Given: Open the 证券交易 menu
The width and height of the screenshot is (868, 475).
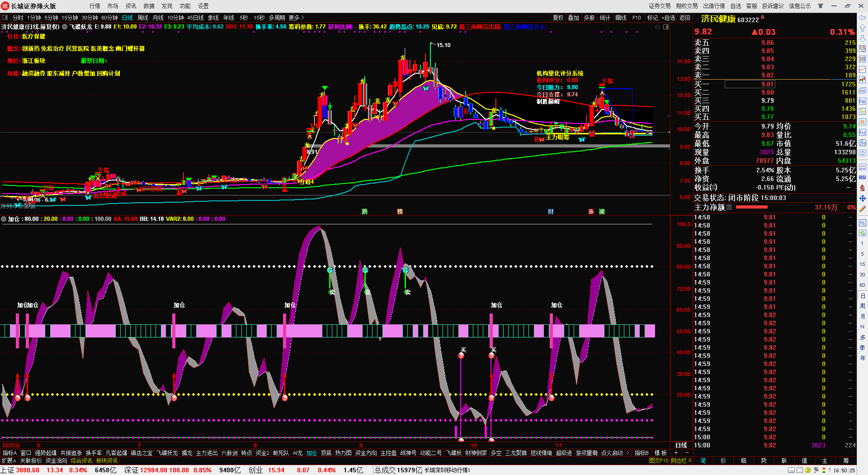Looking at the screenshot, I should point(660,6).
